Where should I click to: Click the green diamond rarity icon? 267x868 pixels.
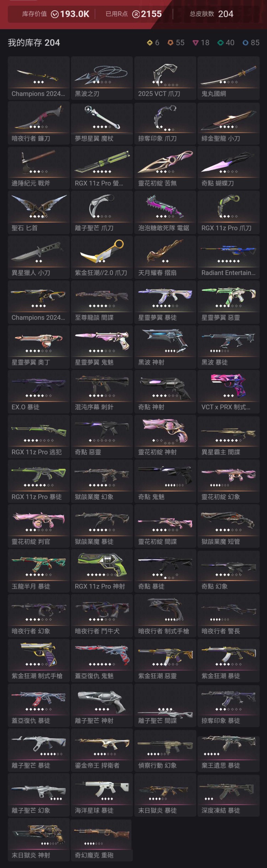pyautogui.click(x=220, y=43)
